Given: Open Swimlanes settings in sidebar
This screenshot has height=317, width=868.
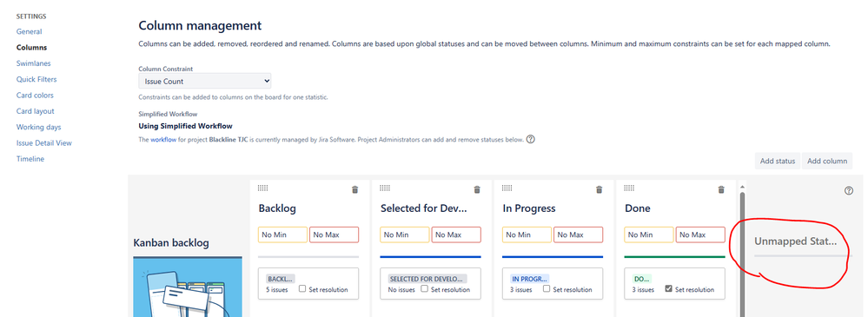Looking at the screenshot, I should point(34,63).
